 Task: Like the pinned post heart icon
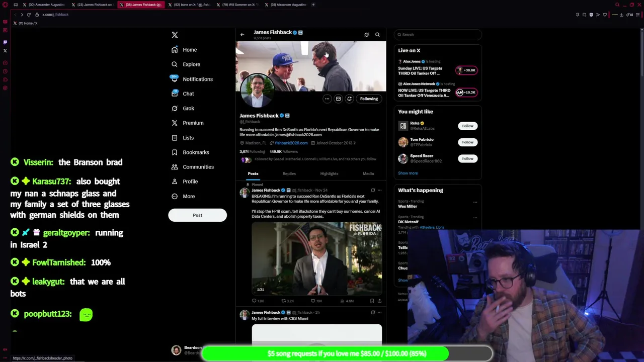[x=313, y=301]
